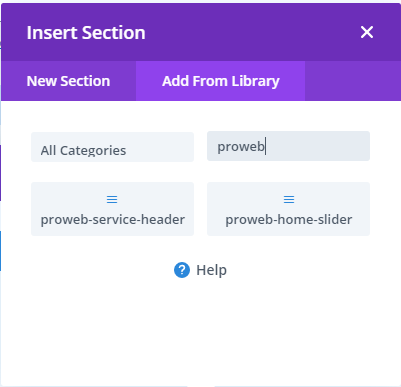The image size is (401, 387).
Task: Click the All Categories filter label
Action: (83, 151)
